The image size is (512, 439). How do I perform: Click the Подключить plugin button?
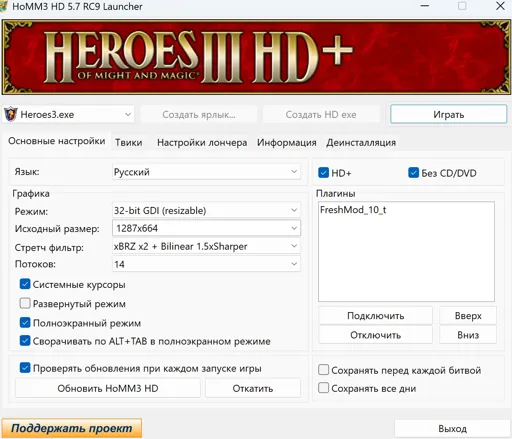(376, 316)
